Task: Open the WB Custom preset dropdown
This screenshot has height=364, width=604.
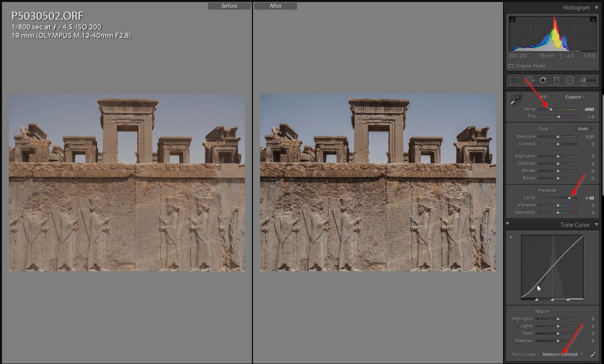Action: pyautogui.click(x=575, y=97)
